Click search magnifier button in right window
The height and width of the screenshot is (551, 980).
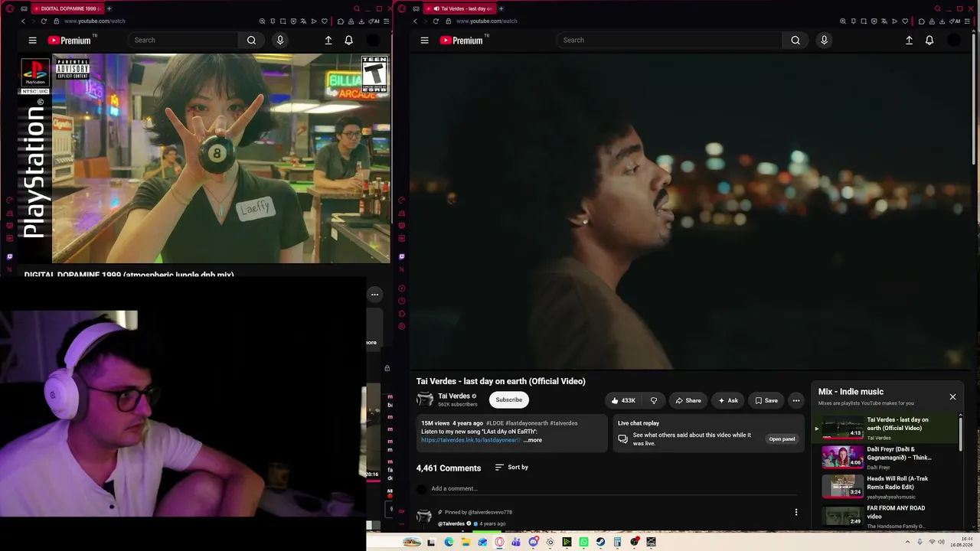tap(795, 40)
